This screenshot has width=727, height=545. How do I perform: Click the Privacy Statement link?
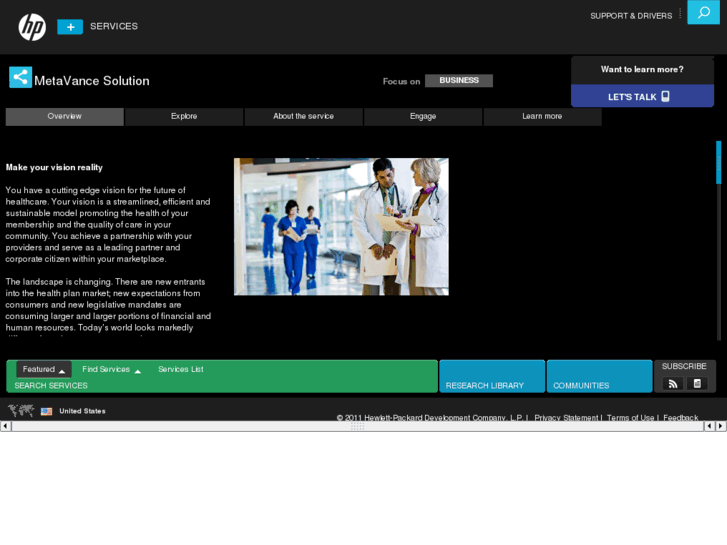coord(566,417)
